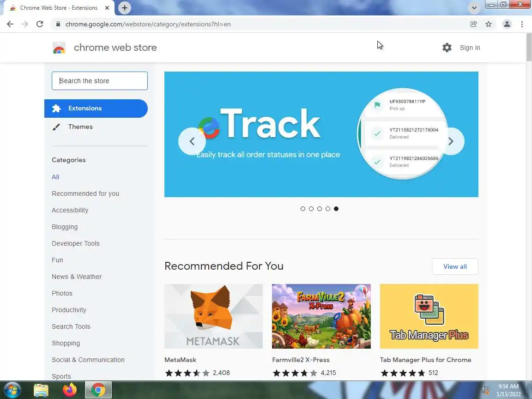Click Tab Manager Plus star rating

click(403, 373)
